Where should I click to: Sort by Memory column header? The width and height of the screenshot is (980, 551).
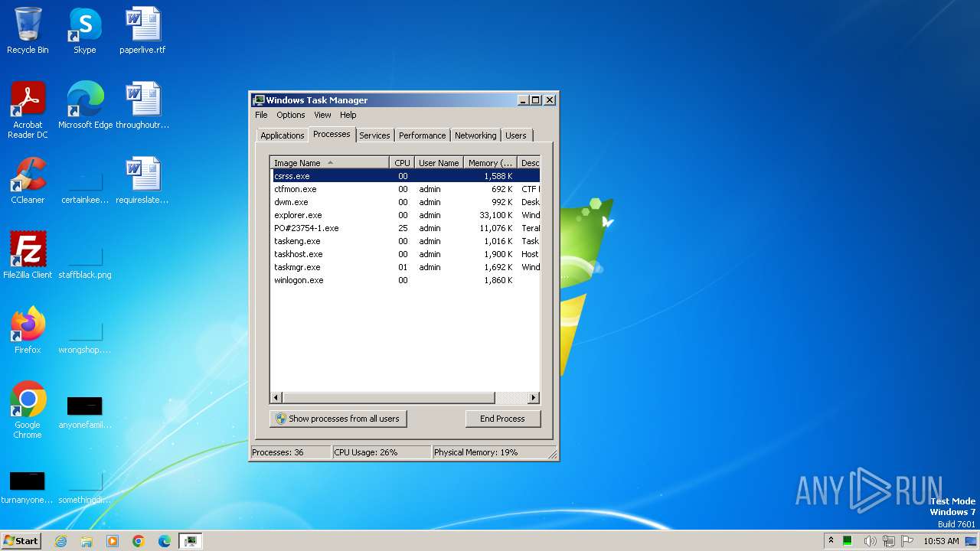pos(490,163)
